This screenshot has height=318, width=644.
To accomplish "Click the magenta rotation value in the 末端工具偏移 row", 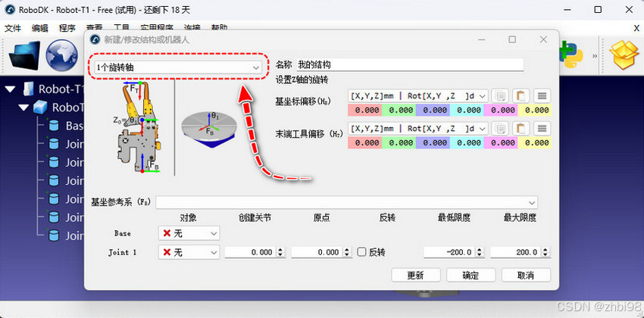I will pos(501,143).
